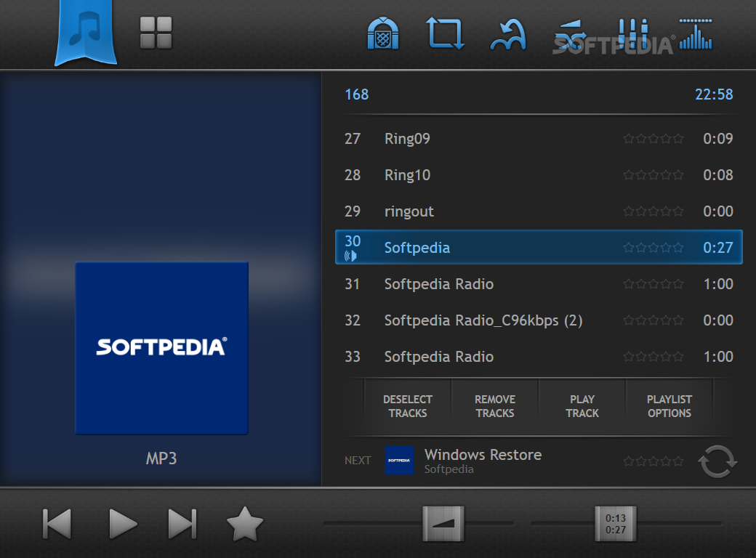Image resolution: width=756 pixels, height=558 pixels.
Task: Select track 27 Ring09
Action: pos(539,139)
